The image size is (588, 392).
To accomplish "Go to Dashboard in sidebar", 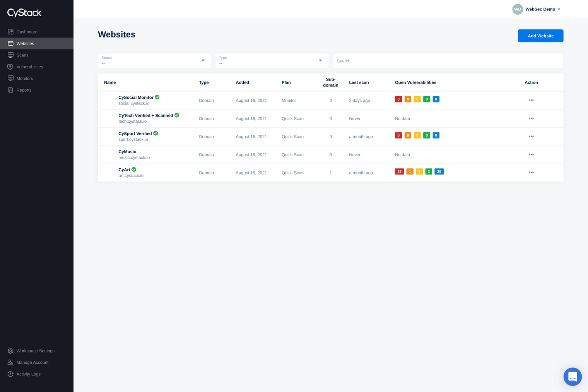I will click(x=27, y=32).
